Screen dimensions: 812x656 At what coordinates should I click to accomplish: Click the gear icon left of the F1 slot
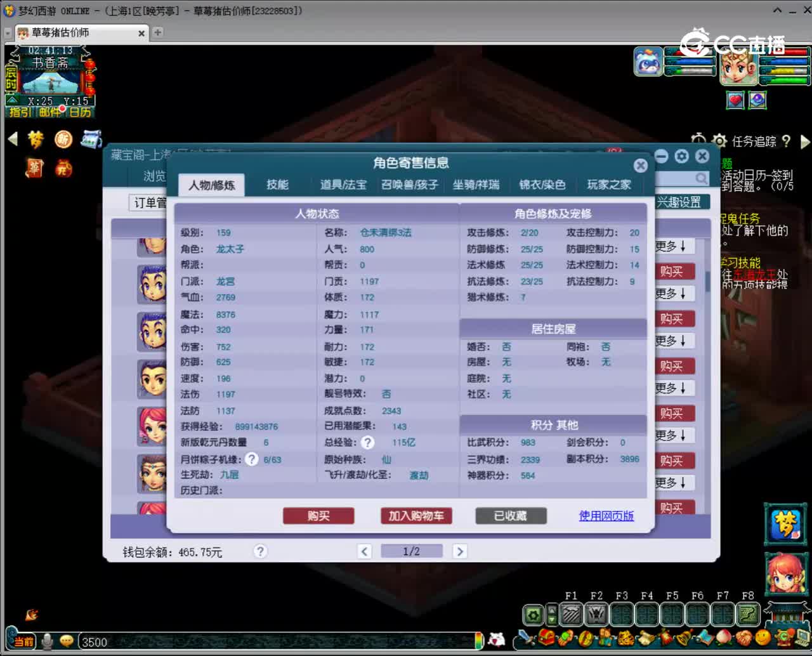533,614
